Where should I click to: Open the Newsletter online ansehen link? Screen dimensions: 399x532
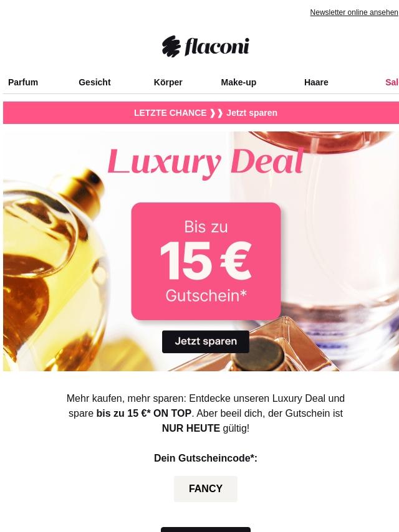(354, 12)
